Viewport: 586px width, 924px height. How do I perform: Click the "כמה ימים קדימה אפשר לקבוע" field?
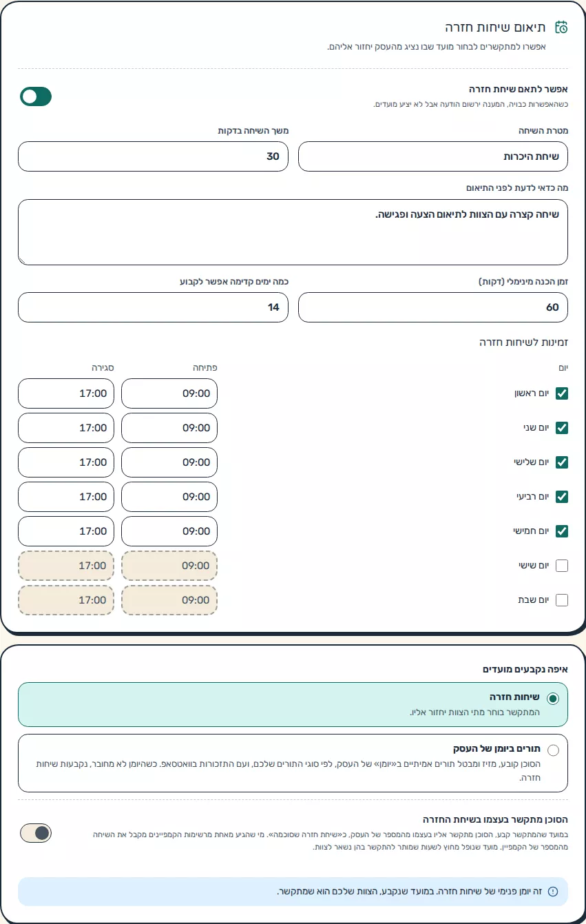153,307
